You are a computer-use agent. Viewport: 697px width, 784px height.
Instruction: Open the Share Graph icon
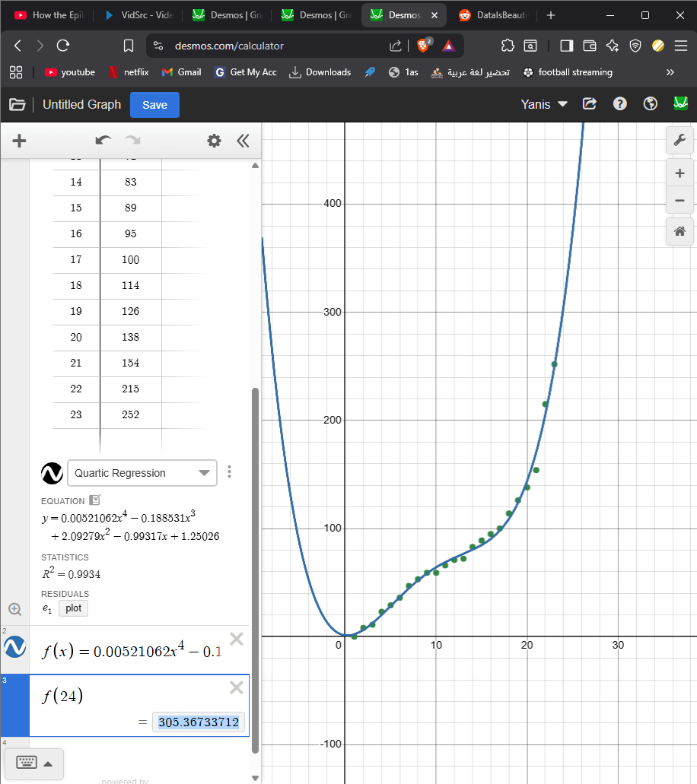589,104
